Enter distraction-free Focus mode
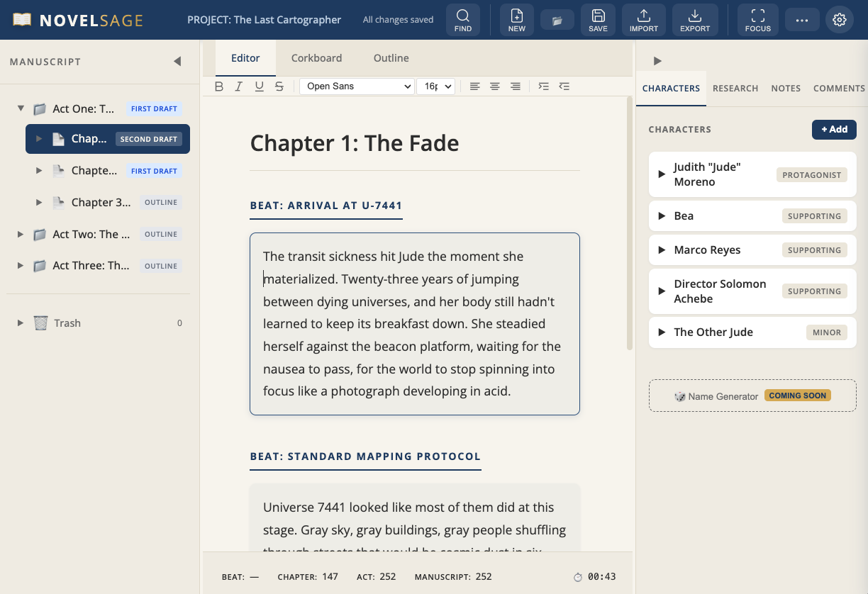The height and width of the screenshot is (594, 868). click(757, 19)
